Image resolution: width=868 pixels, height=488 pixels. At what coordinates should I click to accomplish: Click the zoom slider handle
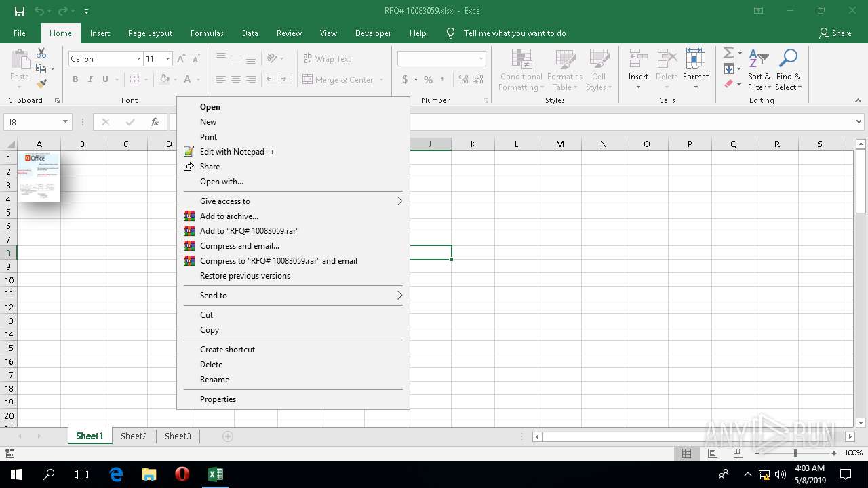(796, 453)
